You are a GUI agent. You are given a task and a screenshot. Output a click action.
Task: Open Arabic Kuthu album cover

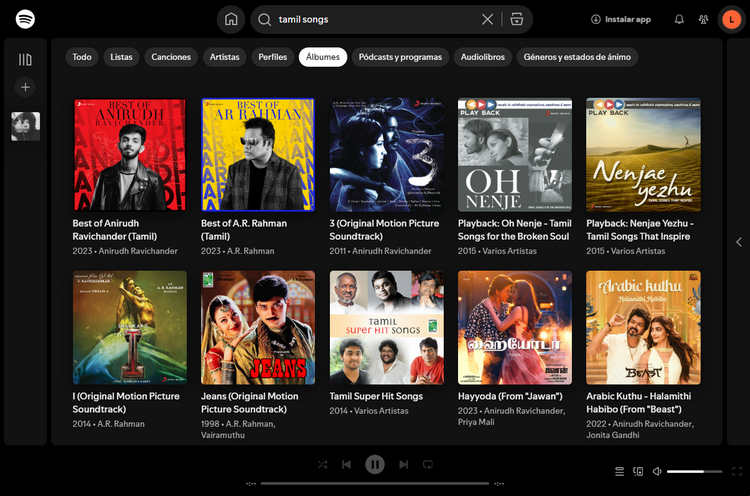tap(643, 328)
